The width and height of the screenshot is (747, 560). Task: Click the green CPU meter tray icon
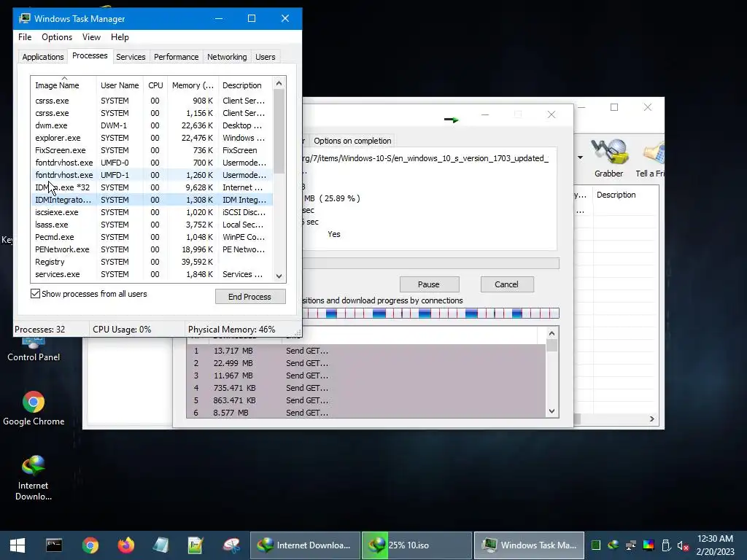click(x=595, y=545)
